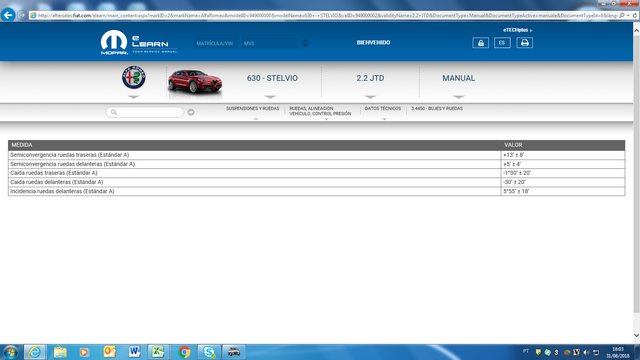Select row Incidencia ruedas delanteras (Estándar A)
This screenshot has width=640, height=360.
pyautogui.click(x=316, y=191)
